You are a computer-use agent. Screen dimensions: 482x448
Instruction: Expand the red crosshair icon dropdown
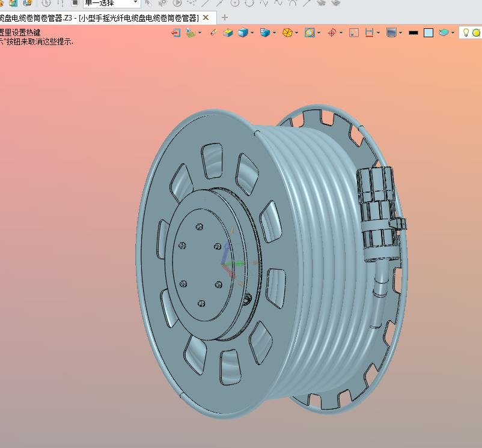[x=341, y=32]
